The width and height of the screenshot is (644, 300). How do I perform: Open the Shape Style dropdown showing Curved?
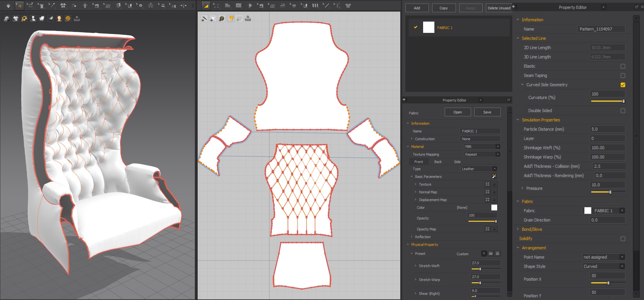click(x=603, y=266)
